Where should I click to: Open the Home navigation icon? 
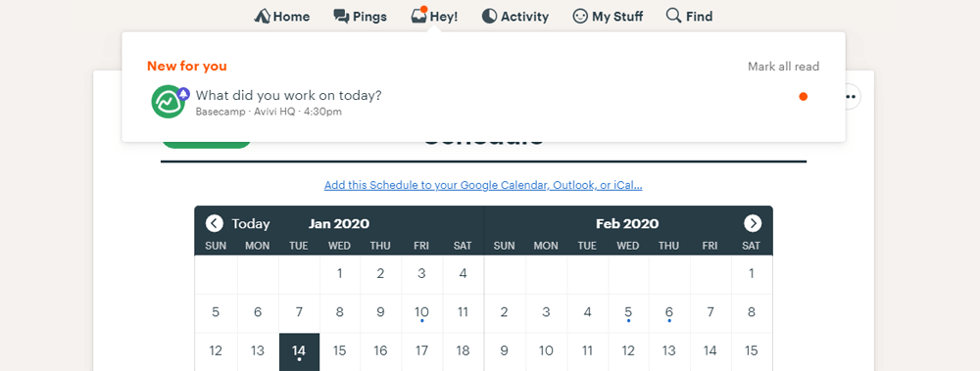262,17
